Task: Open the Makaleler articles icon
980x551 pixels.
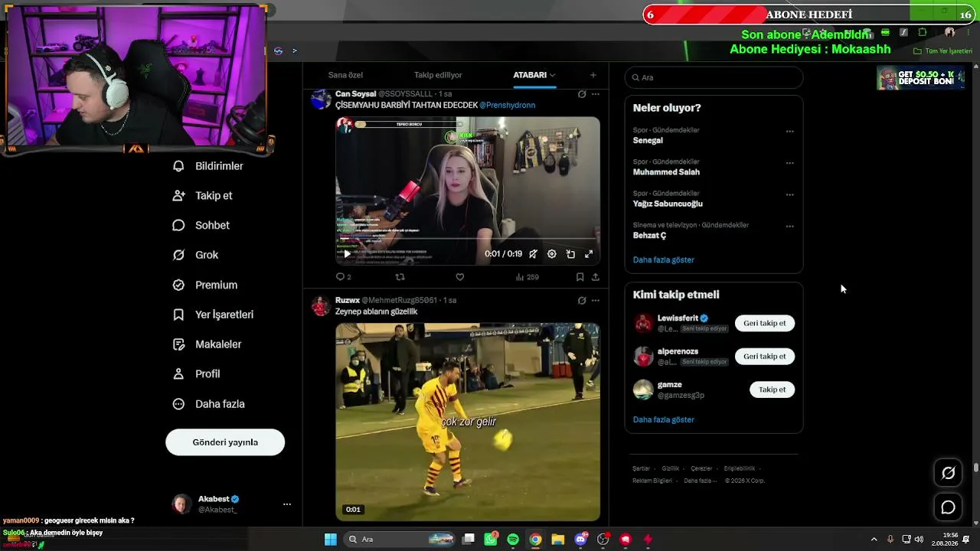Action: tap(178, 344)
